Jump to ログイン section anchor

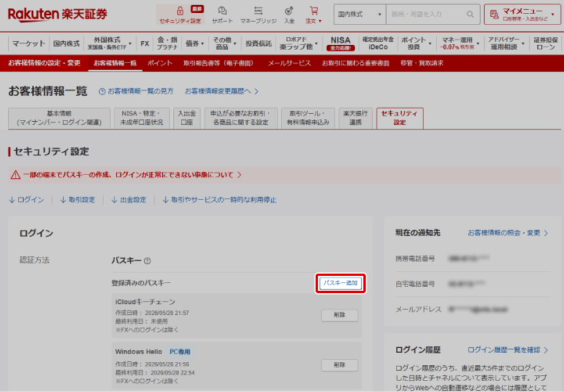pyautogui.click(x=26, y=200)
